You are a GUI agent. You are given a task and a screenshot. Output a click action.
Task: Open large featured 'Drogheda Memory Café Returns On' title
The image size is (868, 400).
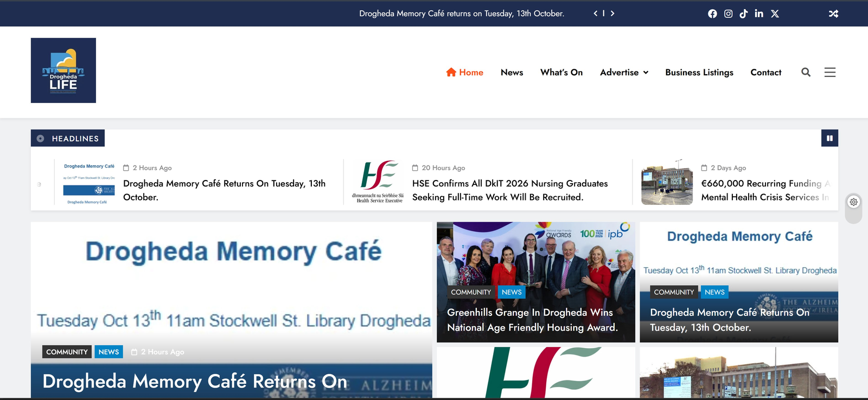(x=195, y=381)
